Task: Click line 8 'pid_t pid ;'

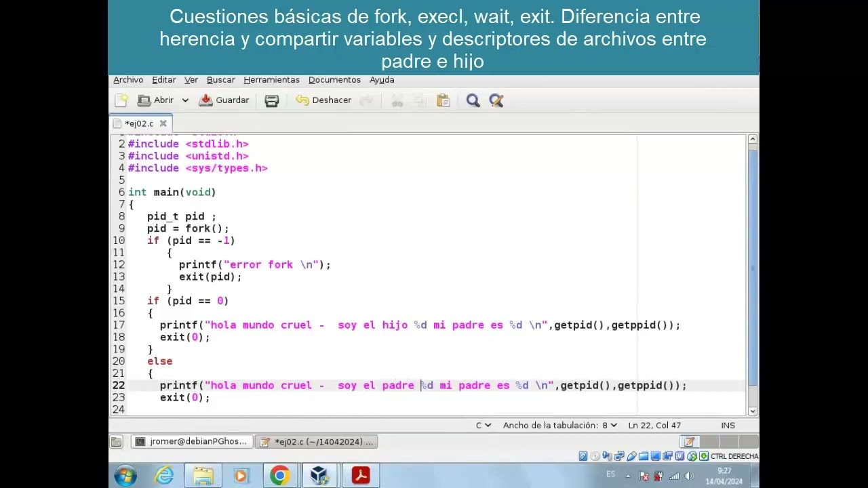Action: click(182, 217)
